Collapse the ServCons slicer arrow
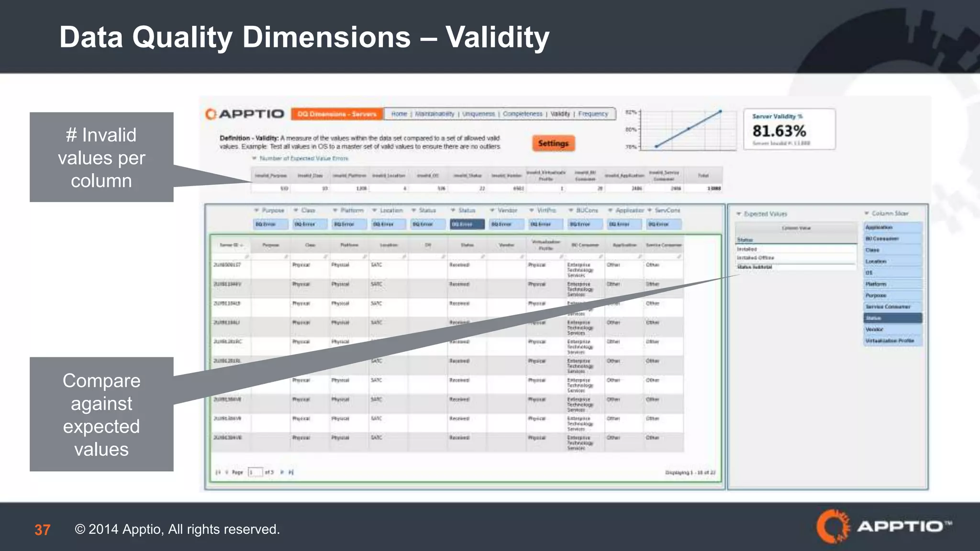Image resolution: width=980 pixels, height=551 pixels. tap(650, 210)
